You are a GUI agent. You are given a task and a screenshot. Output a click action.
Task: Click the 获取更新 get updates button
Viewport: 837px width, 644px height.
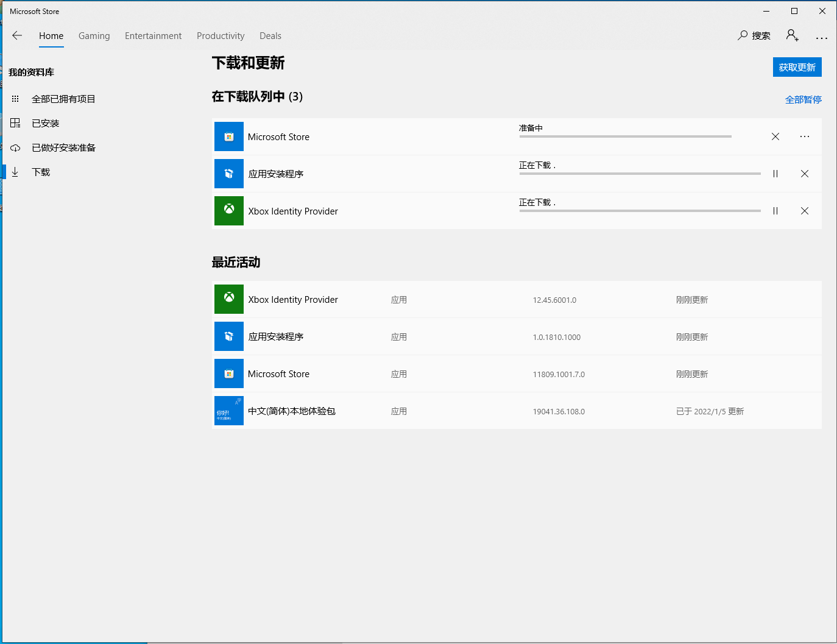pyautogui.click(x=797, y=67)
